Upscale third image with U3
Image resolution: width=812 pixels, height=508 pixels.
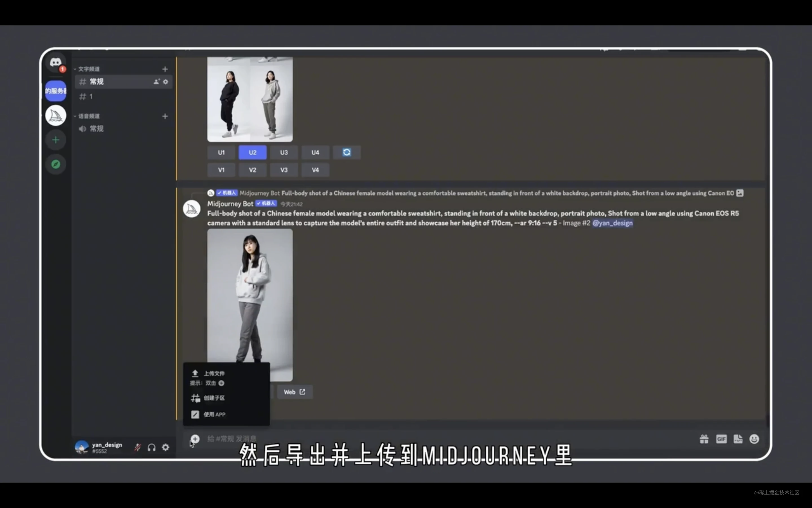(x=284, y=152)
